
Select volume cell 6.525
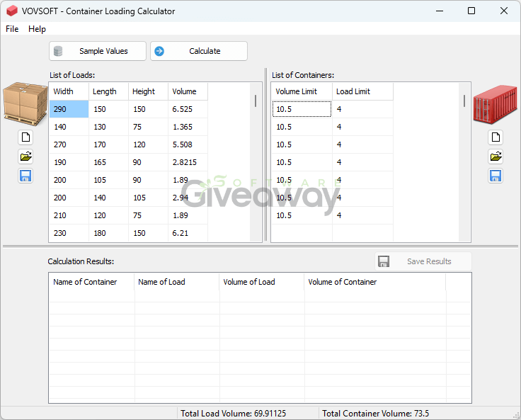188,109
